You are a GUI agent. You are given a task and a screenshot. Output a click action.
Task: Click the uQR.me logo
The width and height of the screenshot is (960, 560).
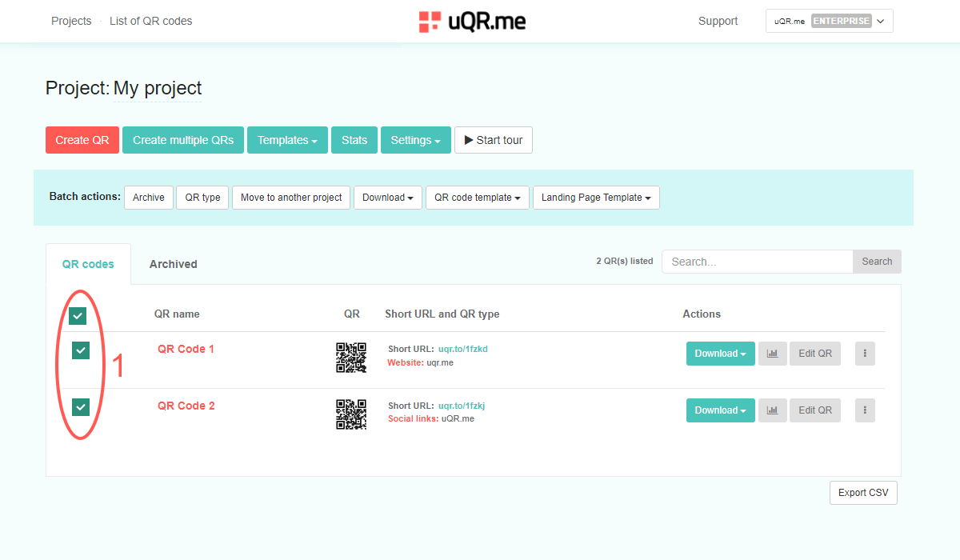(x=472, y=22)
